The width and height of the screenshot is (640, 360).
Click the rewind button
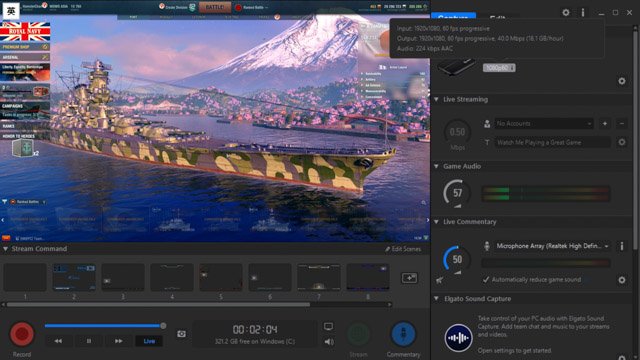[58, 341]
